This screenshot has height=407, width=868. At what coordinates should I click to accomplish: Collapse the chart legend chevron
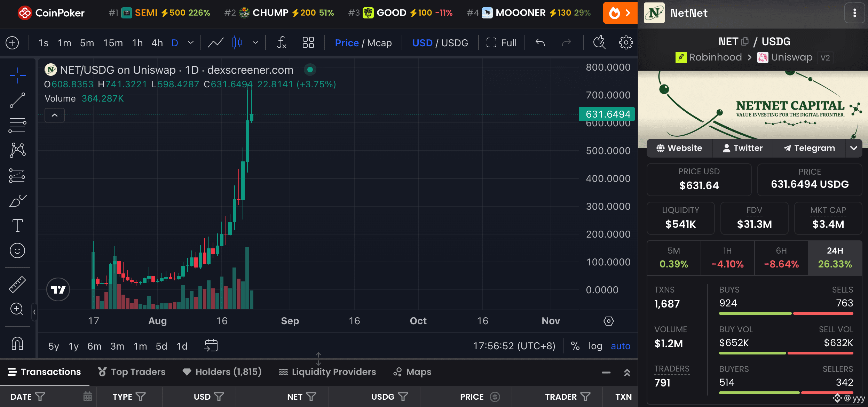click(x=55, y=115)
